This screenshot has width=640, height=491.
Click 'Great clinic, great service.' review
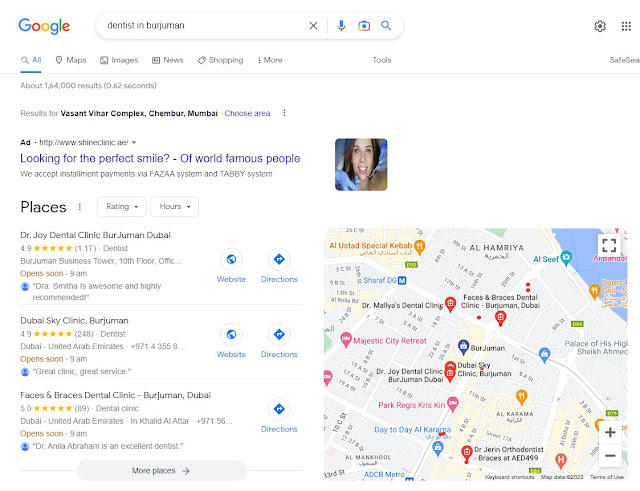pyautogui.click(x=82, y=371)
